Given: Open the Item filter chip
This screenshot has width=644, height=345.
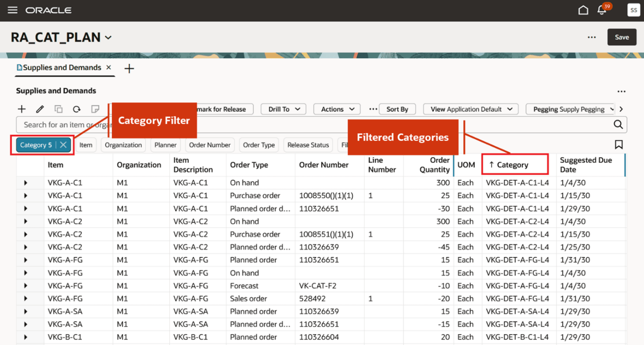Looking at the screenshot, I should click(86, 145).
